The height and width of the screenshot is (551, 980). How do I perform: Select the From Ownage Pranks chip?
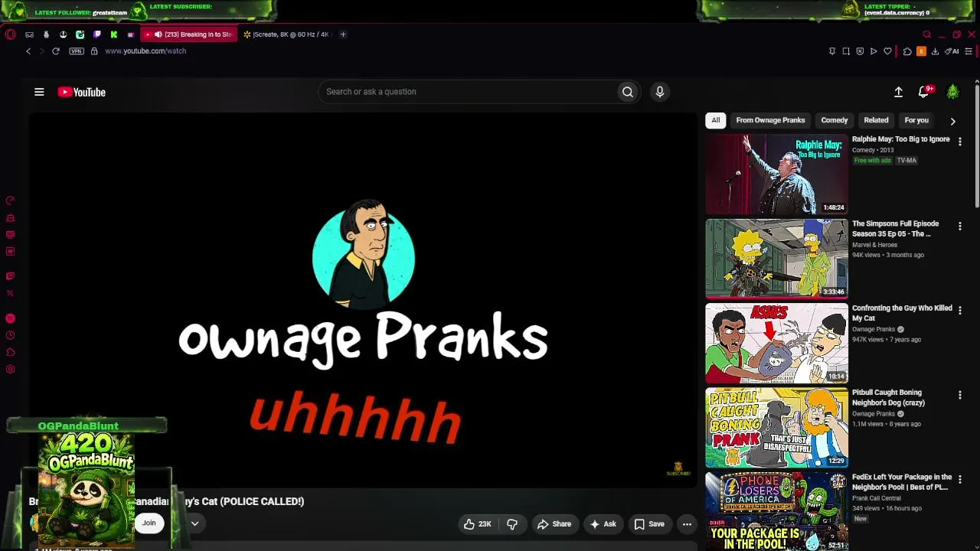[x=770, y=120]
